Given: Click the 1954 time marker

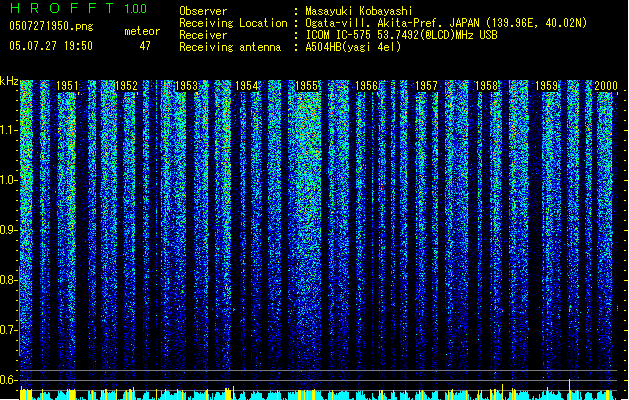Looking at the screenshot, I should coord(246,86).
